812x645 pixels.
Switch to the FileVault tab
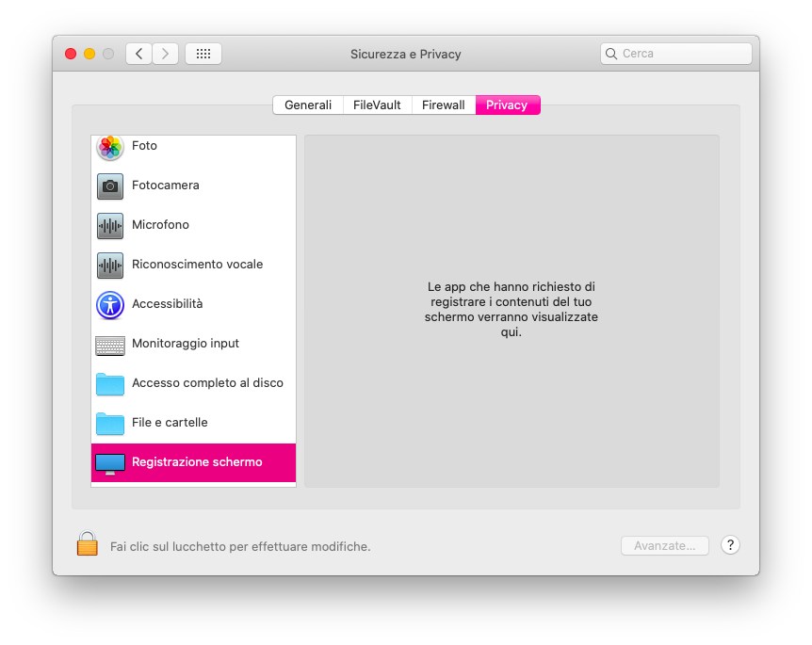pos(377,105)
